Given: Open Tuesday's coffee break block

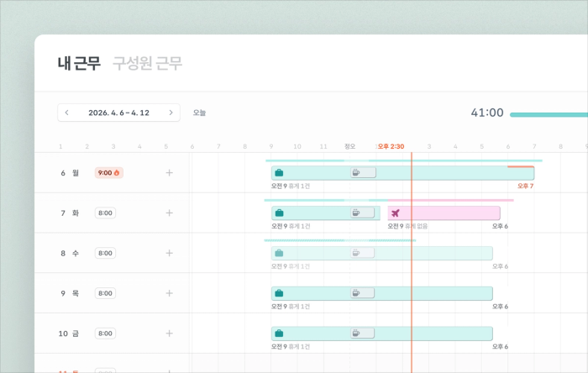Looking at the screenshot, I should pyautogui.click(x=362, y=213).
